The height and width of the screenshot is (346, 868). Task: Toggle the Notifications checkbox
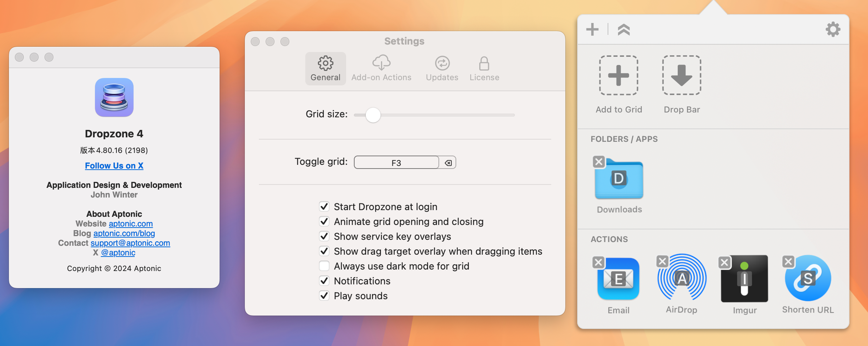click(324, 281)
